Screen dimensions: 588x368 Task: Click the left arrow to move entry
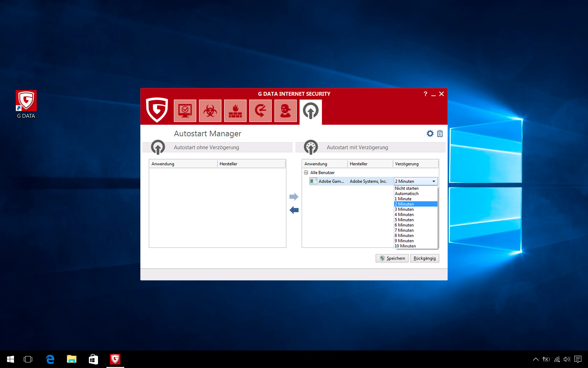(294, 210)
